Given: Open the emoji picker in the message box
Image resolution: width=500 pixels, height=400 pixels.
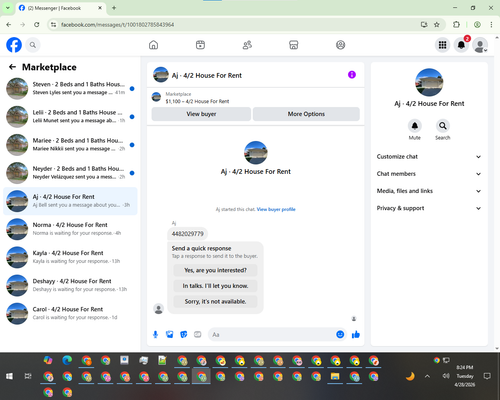Looking at the screenshot, I should 340,334.
